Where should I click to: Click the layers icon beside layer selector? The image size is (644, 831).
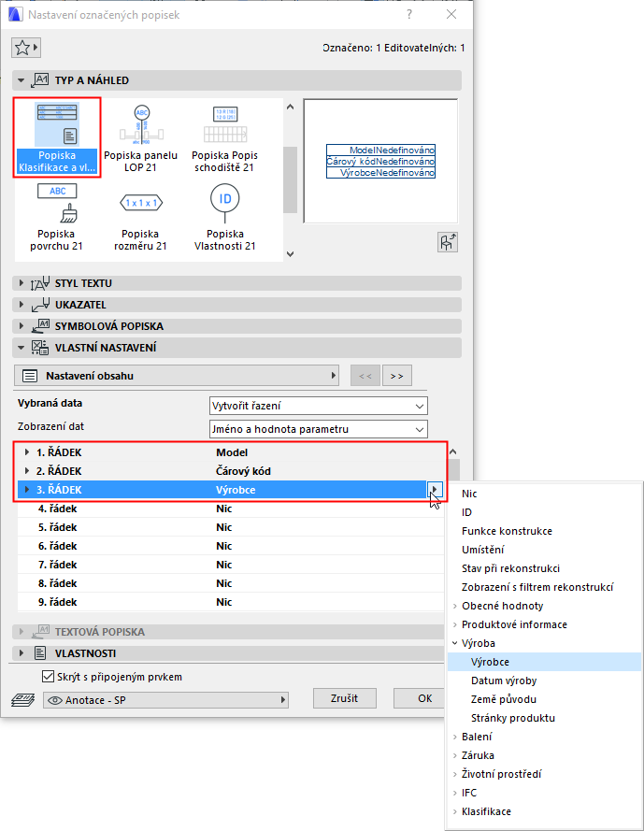tap(22, 700)
